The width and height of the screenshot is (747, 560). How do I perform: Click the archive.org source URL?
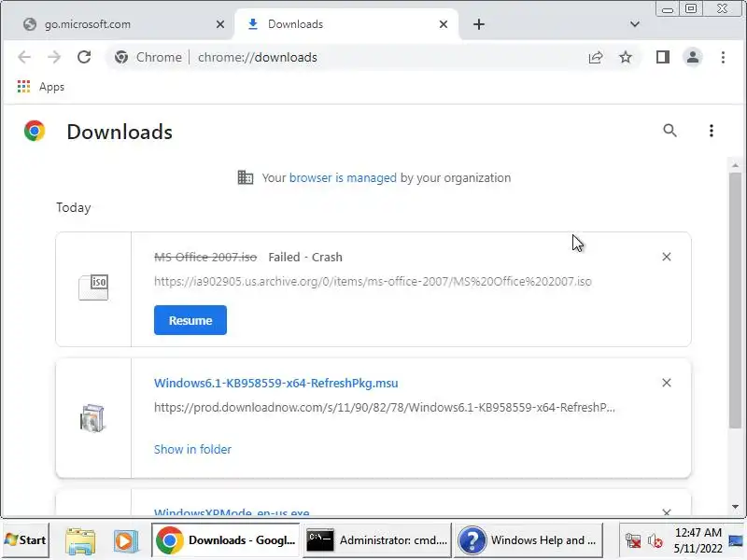click(x=373, y=282)
